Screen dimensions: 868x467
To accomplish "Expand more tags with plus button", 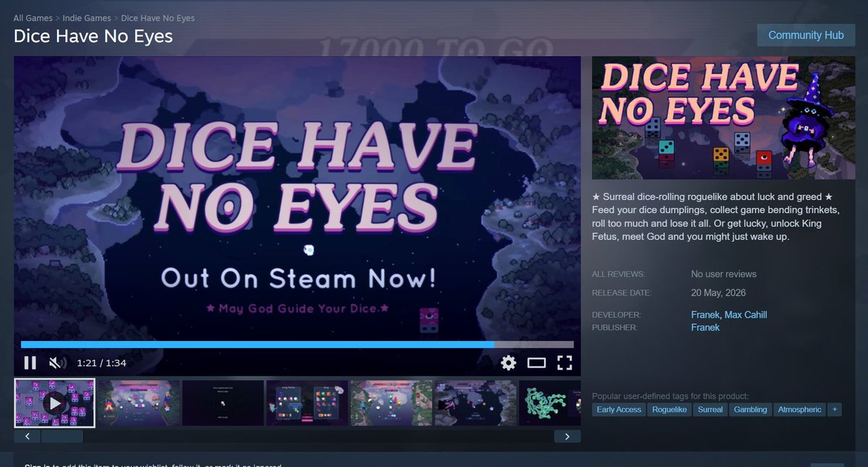I will [835, 410].
